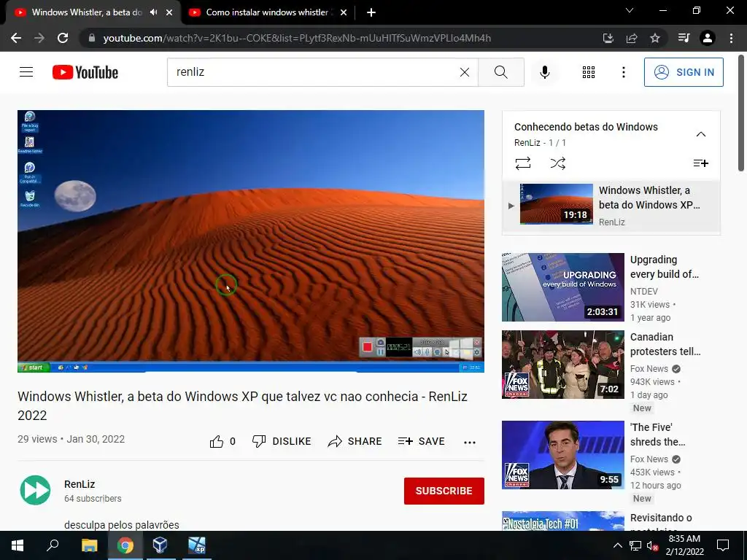The image size is (747, 560).
Task: Open the clock showing 8:35 AM
Action: point(684,545)
